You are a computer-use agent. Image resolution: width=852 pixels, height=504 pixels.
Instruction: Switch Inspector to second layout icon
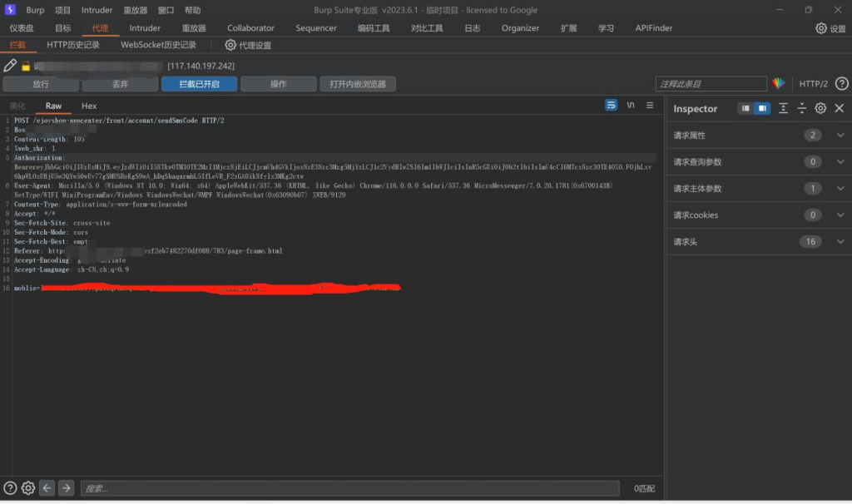(762, 109)
